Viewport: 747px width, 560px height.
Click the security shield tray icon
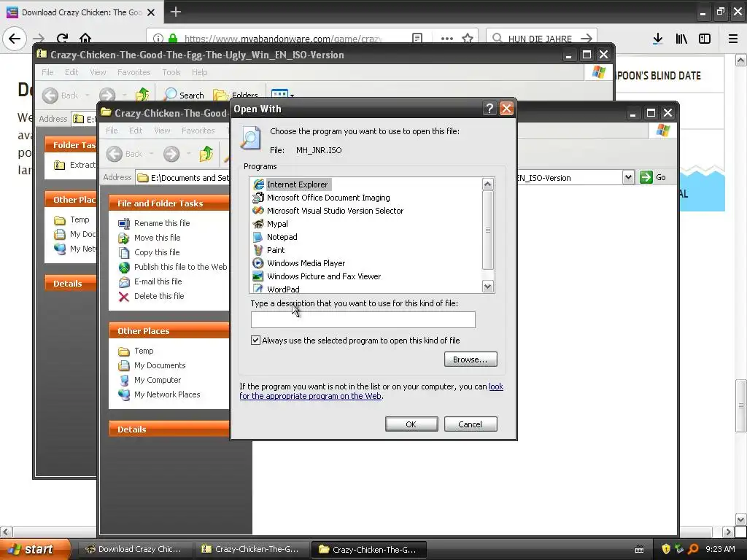click(x=665, y=550)
